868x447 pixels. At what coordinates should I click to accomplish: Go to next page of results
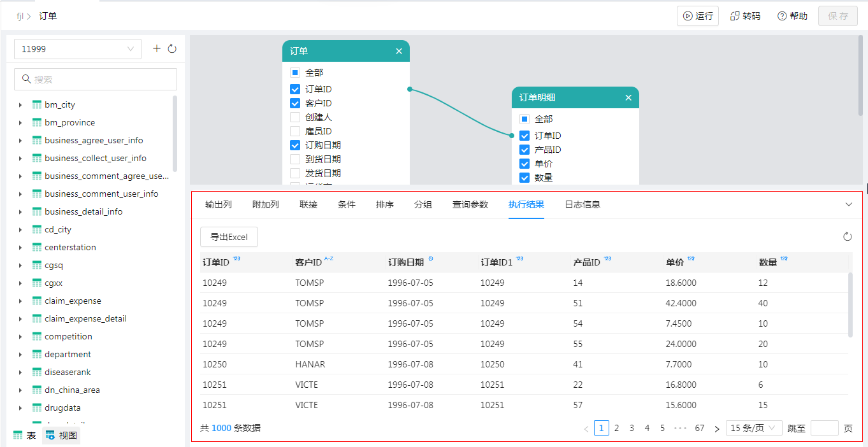coord(717,429)
